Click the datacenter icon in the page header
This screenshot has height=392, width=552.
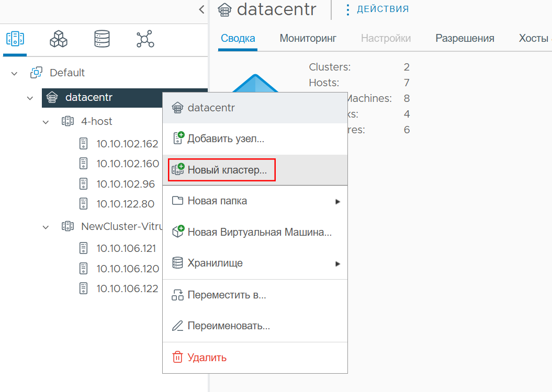[224, 9]
